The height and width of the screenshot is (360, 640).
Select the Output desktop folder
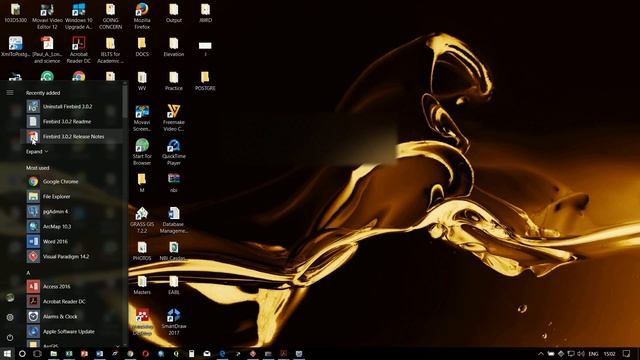pos(173,13)
